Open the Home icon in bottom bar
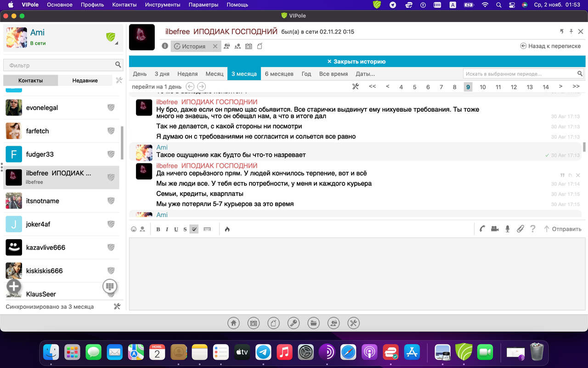The width and height of the screenshot is (588, 368). (x=233, y=323)
